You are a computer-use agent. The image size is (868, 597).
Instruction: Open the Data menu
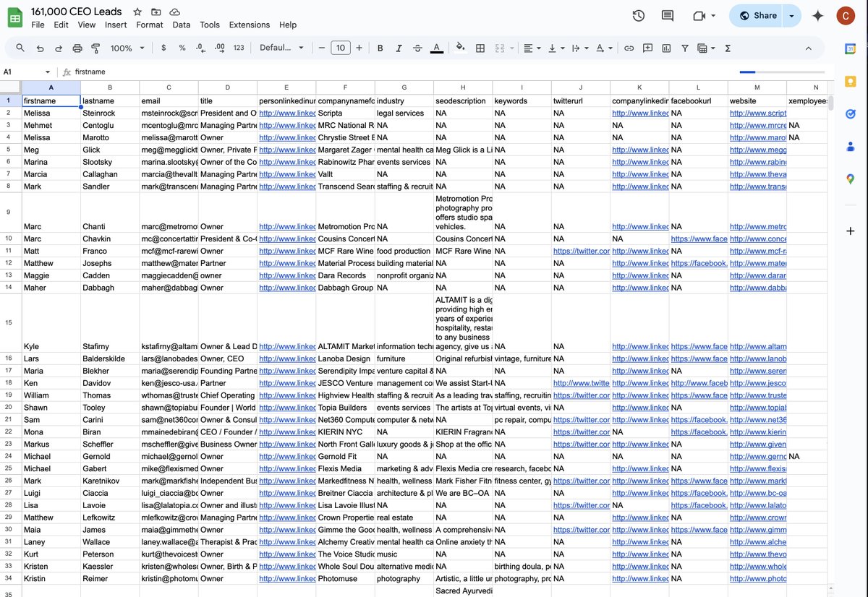pos(182,25)
